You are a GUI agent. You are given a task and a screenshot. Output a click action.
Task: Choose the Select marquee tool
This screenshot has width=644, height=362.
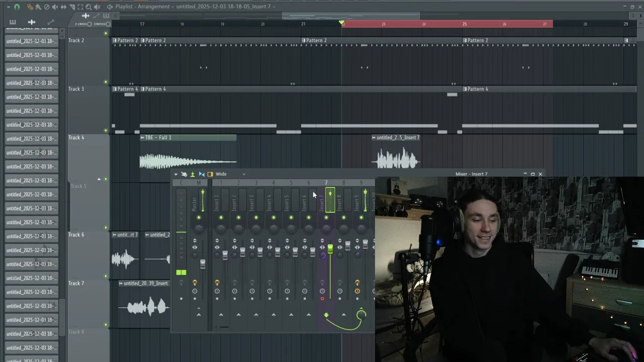(x=80, y=7)
